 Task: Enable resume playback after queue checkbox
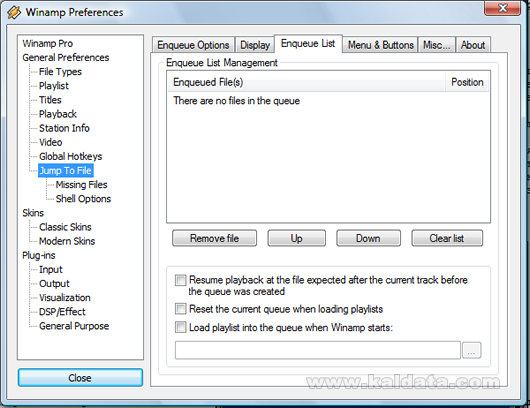coord(180,280)
